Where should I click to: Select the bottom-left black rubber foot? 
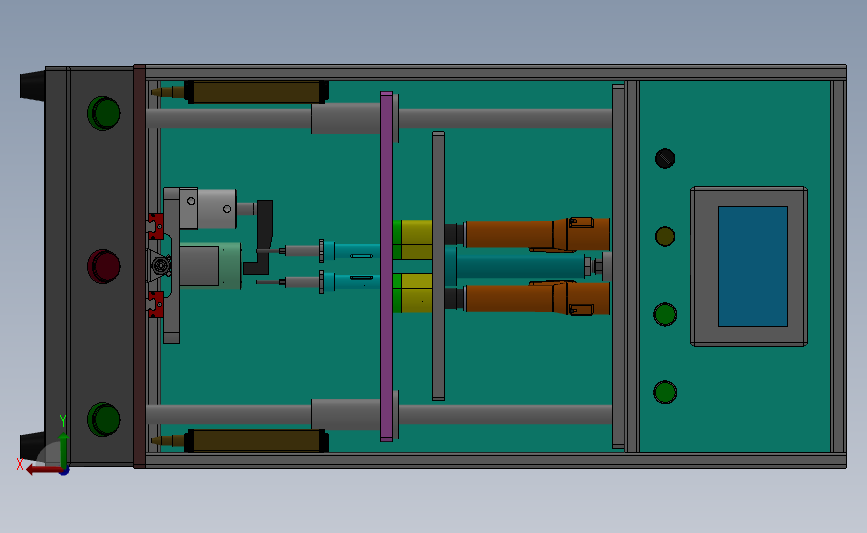point(33,446)
